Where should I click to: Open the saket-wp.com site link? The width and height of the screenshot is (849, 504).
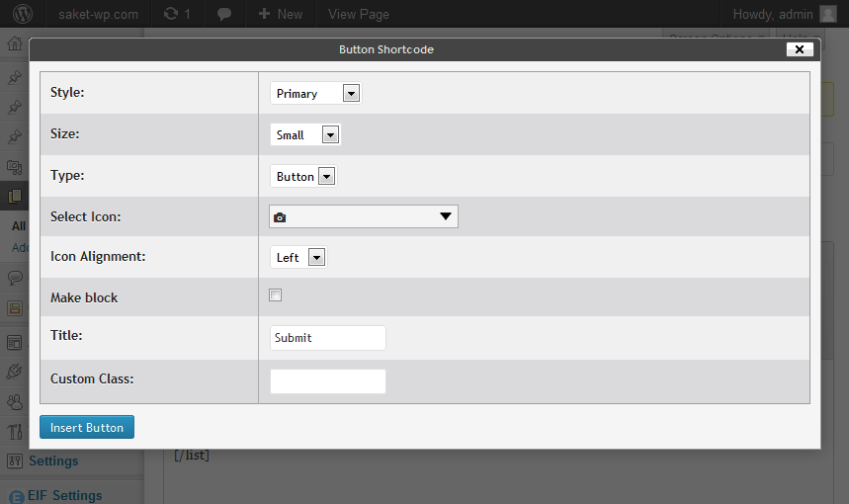(x=98, y=14)
